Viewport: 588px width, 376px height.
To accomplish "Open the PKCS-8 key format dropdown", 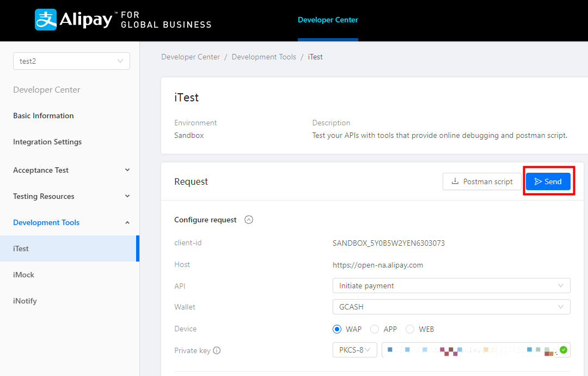I will pos(354,350).
